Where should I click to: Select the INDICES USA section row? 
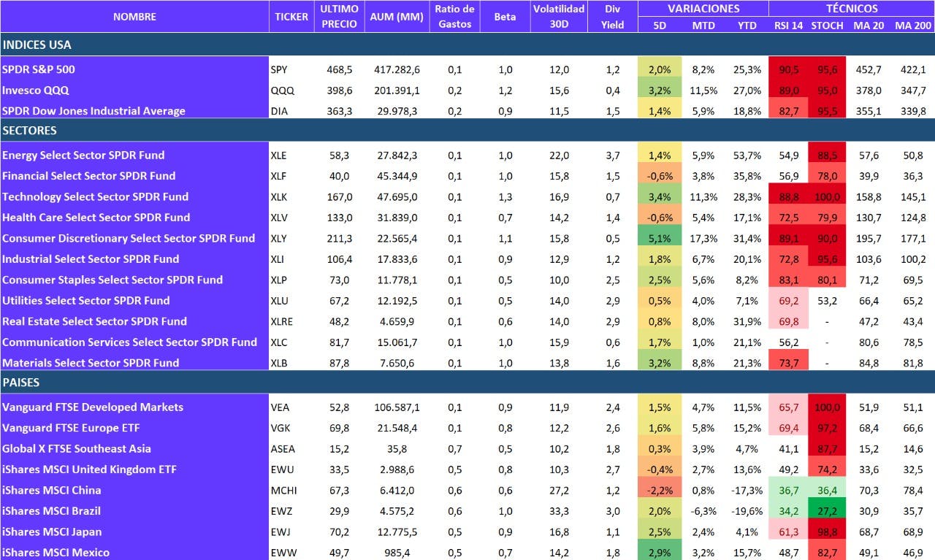(467, 45)
